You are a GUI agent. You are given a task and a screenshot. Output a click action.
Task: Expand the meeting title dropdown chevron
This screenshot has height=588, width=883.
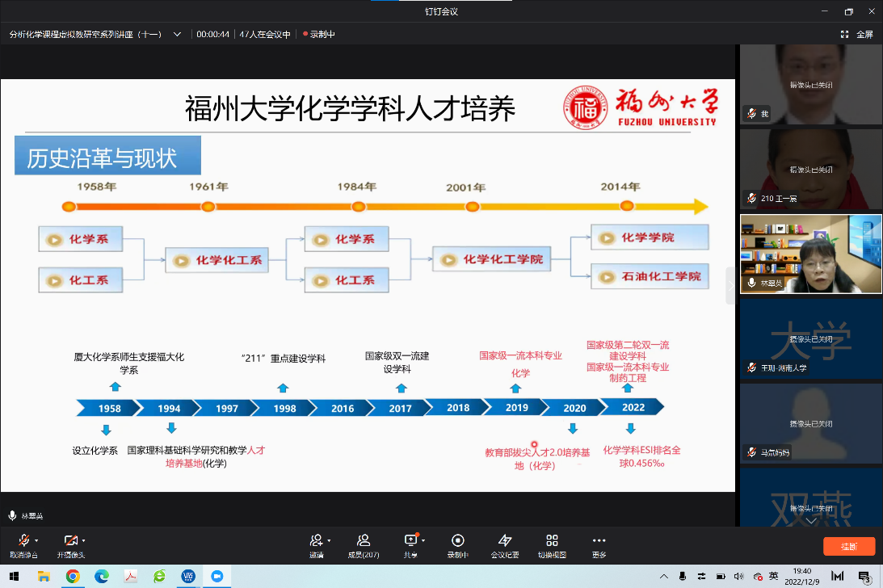(178, 35)
